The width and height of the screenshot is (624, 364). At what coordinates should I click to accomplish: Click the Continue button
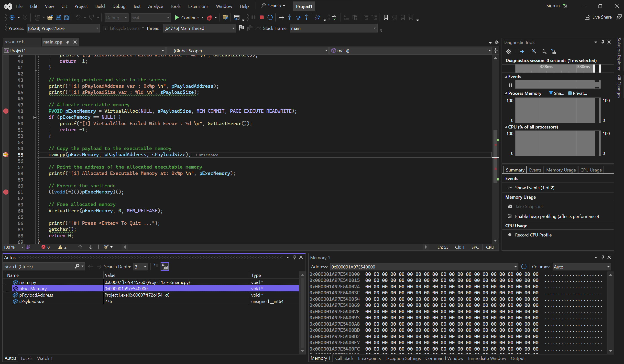pos(187,18)
